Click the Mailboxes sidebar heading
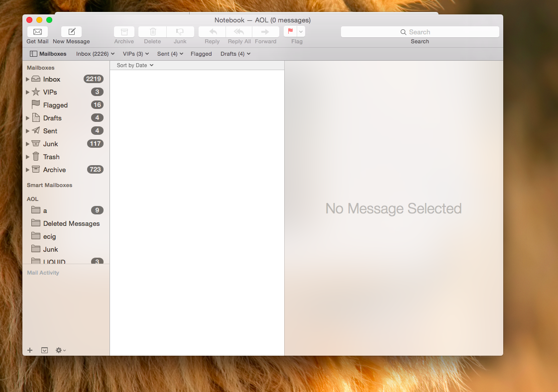Screen dimensions: 558x392 (41, 68)
